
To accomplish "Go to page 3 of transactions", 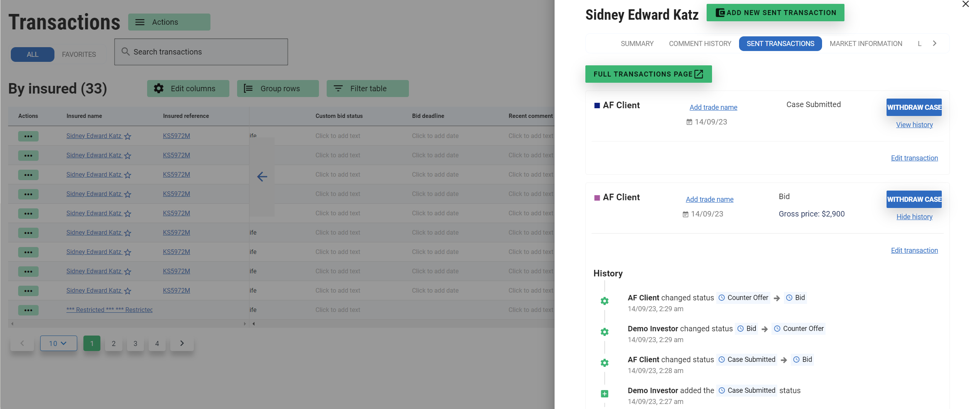I will pos(135,343).
